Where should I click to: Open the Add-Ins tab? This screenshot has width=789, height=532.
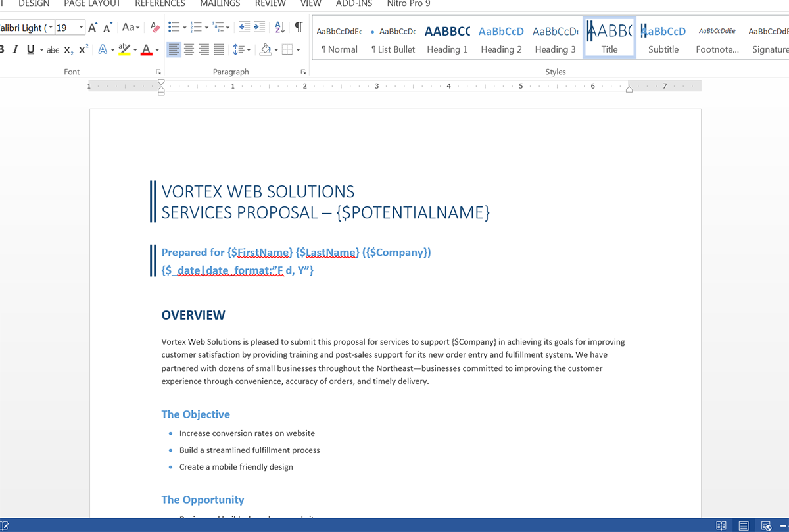(354, 3)
